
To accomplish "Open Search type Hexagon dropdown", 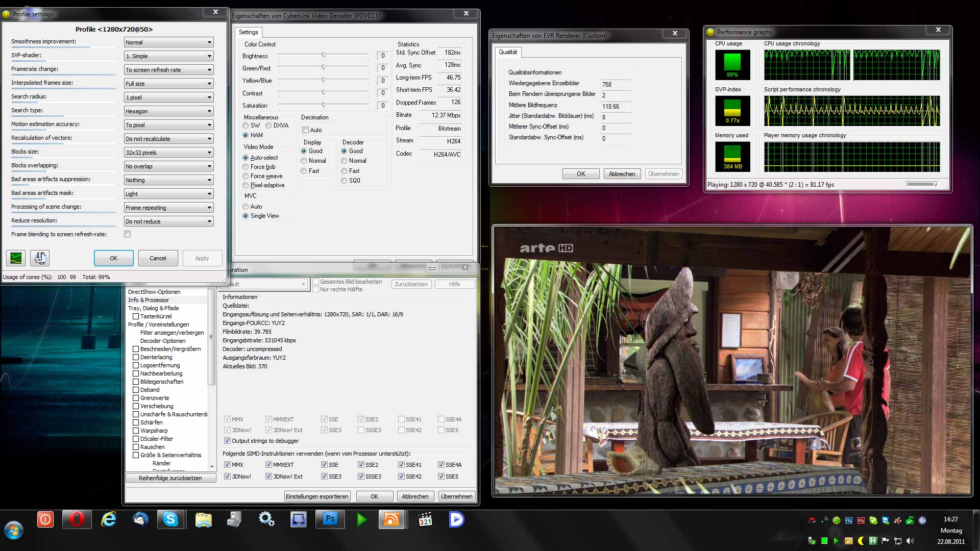I will (168, 111).
